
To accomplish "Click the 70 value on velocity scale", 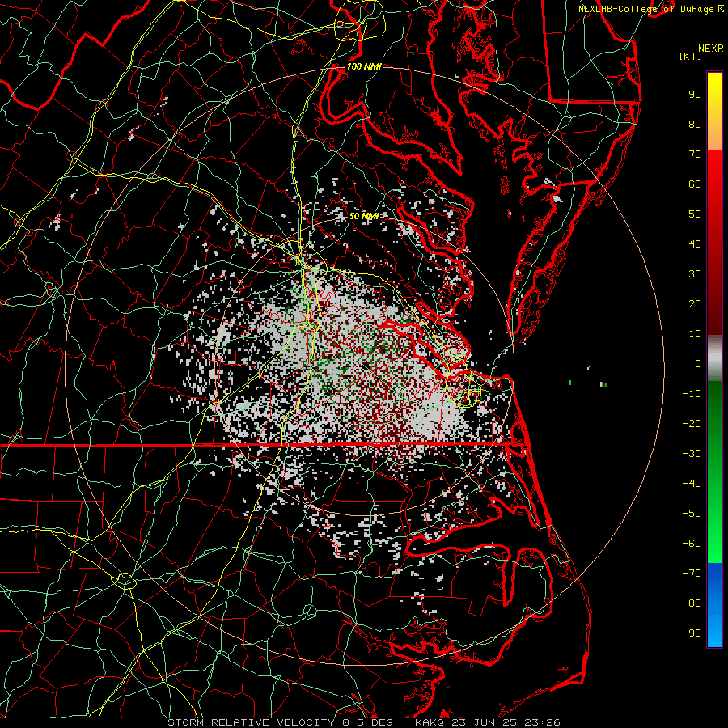I will [x=695, y=154].
